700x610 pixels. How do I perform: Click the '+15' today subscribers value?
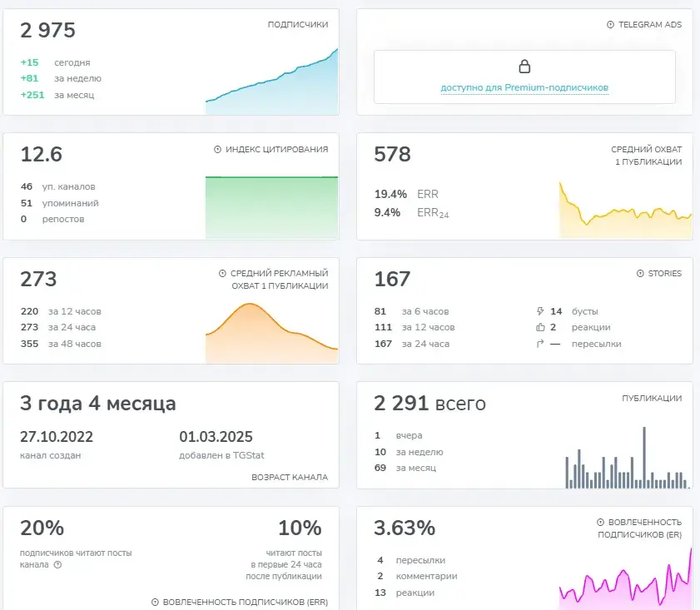[x=29, y=62]
